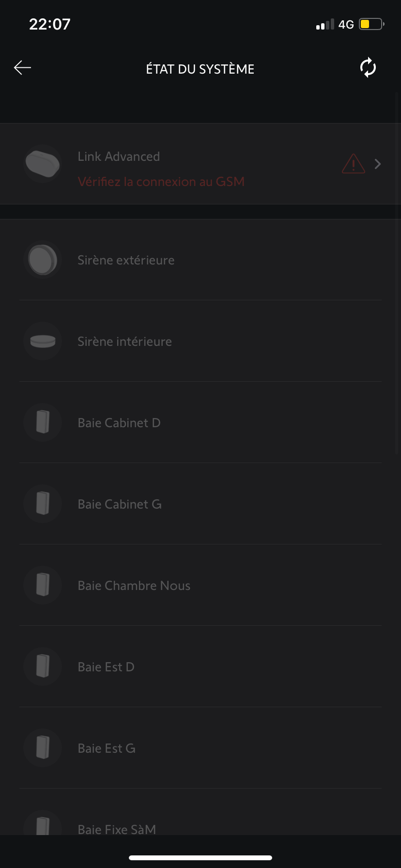This screenshot has height=868, width=401.
Task: Tap the Link Advanced hub icon
Action: coord(43,164)
